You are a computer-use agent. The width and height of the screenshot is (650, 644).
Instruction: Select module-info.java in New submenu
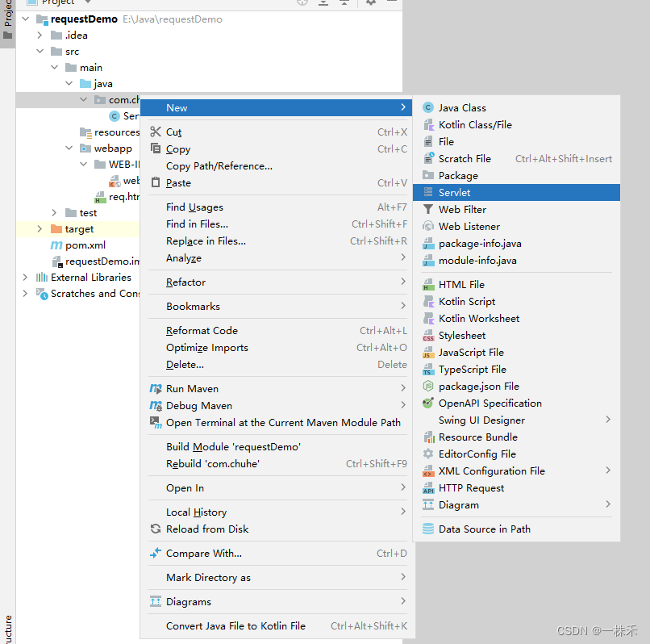[516, 261]
